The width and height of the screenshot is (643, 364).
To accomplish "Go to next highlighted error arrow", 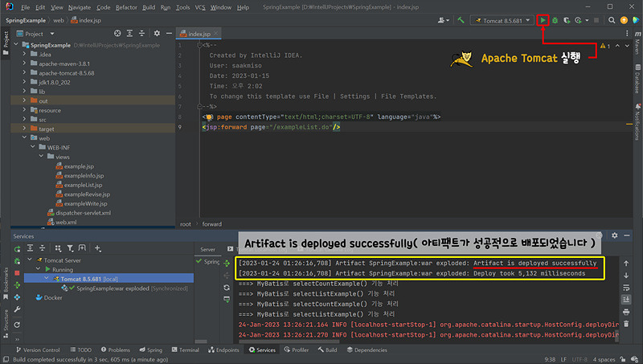I will [627, 46].
